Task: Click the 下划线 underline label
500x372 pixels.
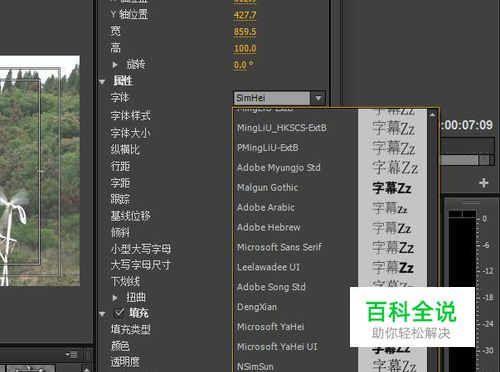Action: point(125,281)
